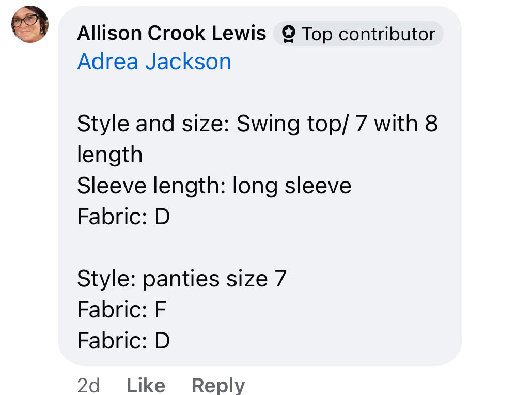
Task: Open the commenter's profile picture
Action: click(30, 24)
